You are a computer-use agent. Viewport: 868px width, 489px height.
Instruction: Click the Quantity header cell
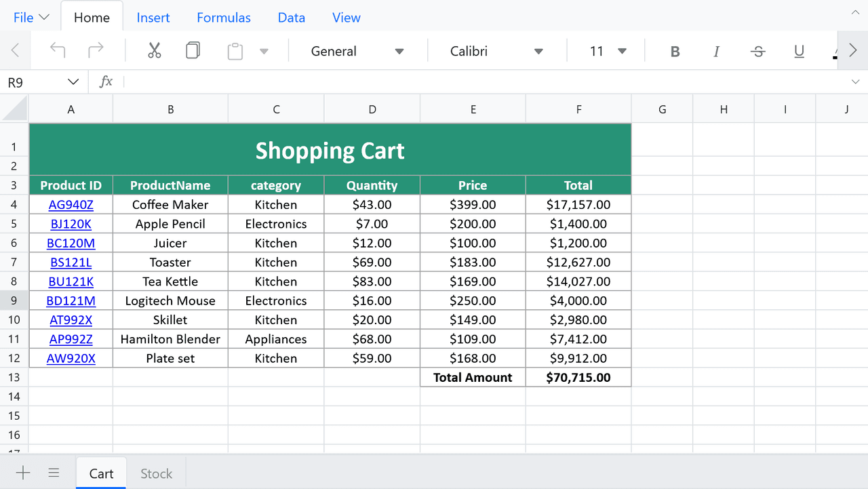372,185
